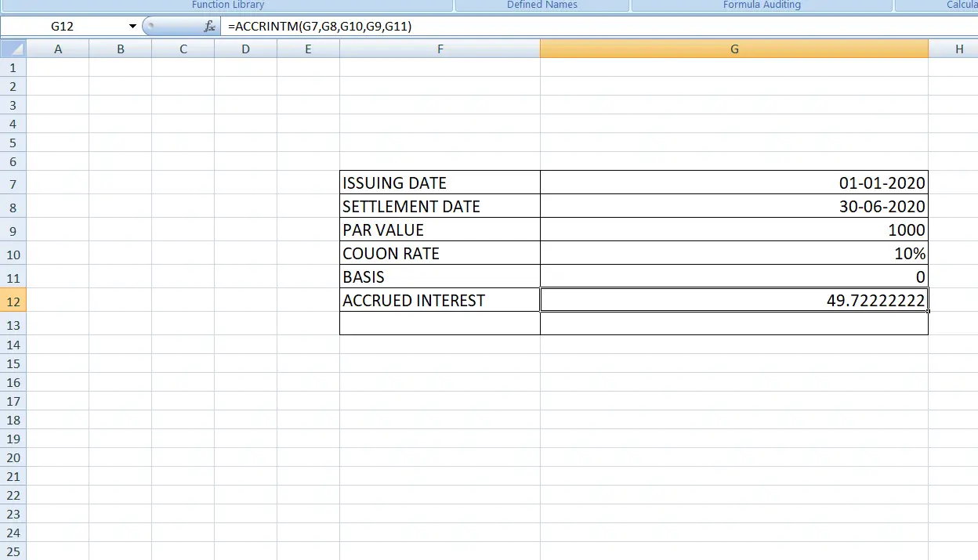Click the Insert Function fx icon
This screenshot has height=560, width=978.
click(209, 26)
